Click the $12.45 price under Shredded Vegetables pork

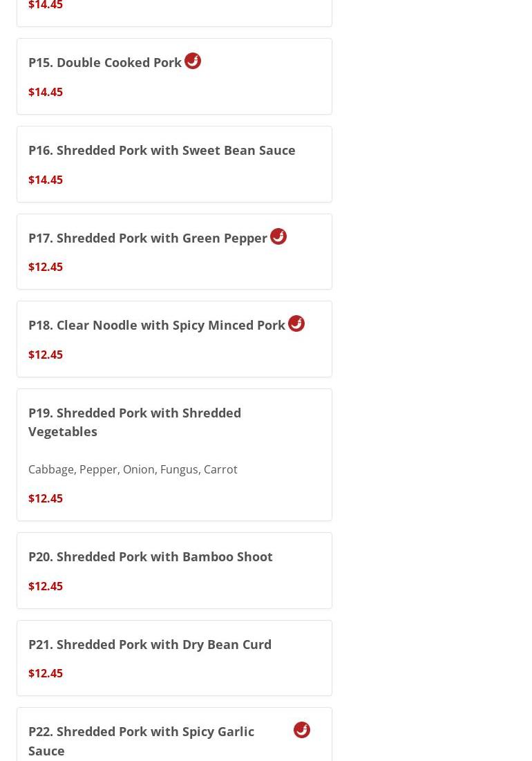click(x=46, y=498)
